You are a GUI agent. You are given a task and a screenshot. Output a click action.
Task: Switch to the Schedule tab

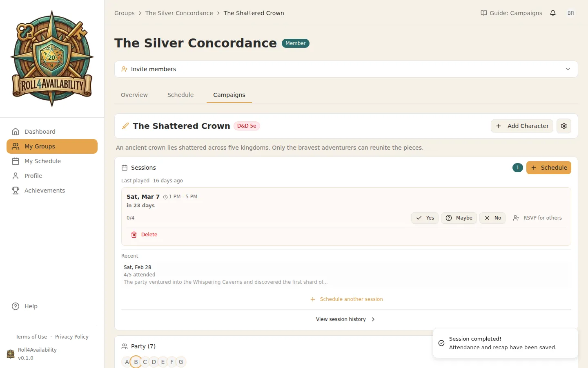(180, 95)
